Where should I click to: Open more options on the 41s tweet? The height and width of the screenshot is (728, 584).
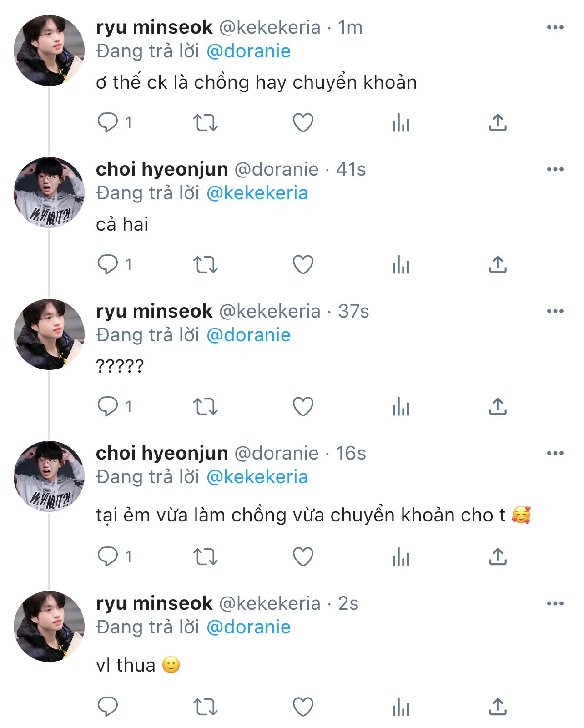pyautogui.click(x=555, y=170)
